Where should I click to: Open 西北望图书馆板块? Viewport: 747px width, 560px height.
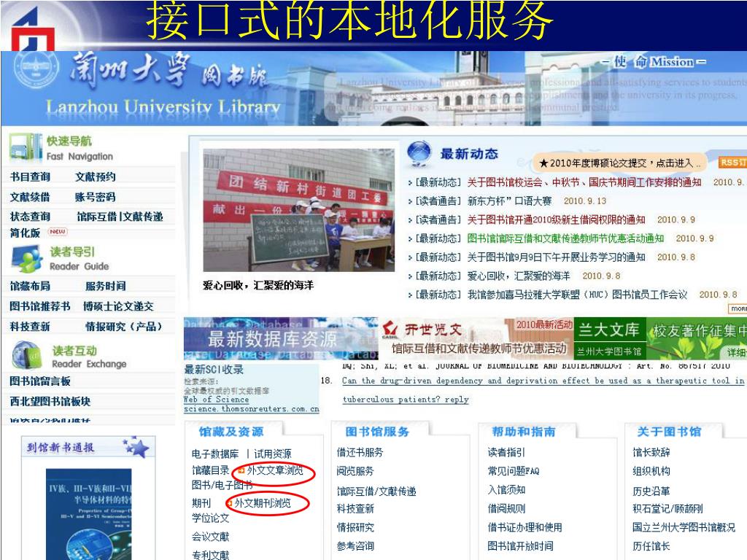[x=50, y=401]
